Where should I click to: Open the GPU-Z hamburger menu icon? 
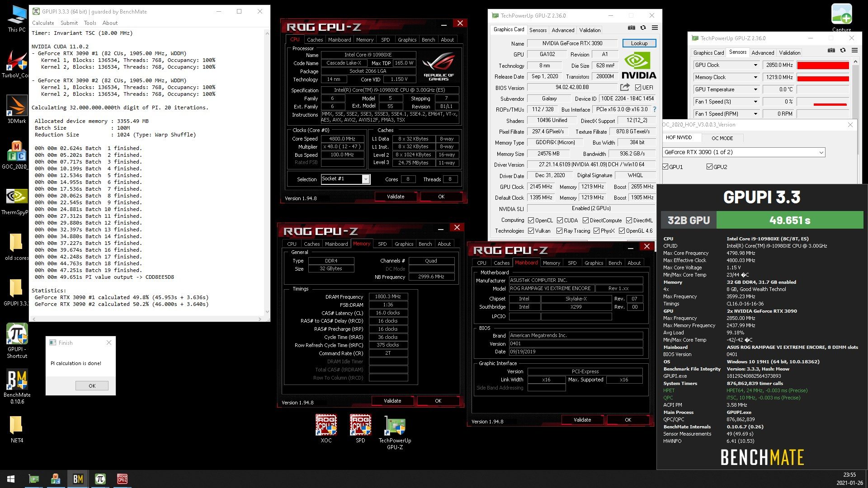tap(655, 28)
